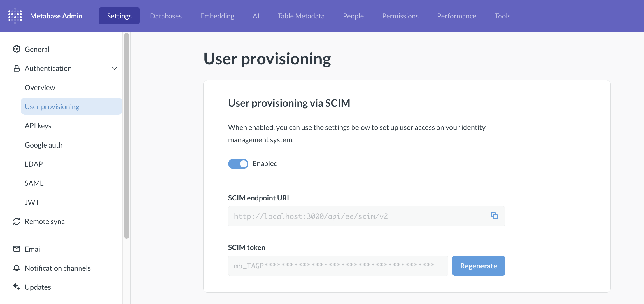Click the Remote sync arrows icon

click(x=17, y=221)
